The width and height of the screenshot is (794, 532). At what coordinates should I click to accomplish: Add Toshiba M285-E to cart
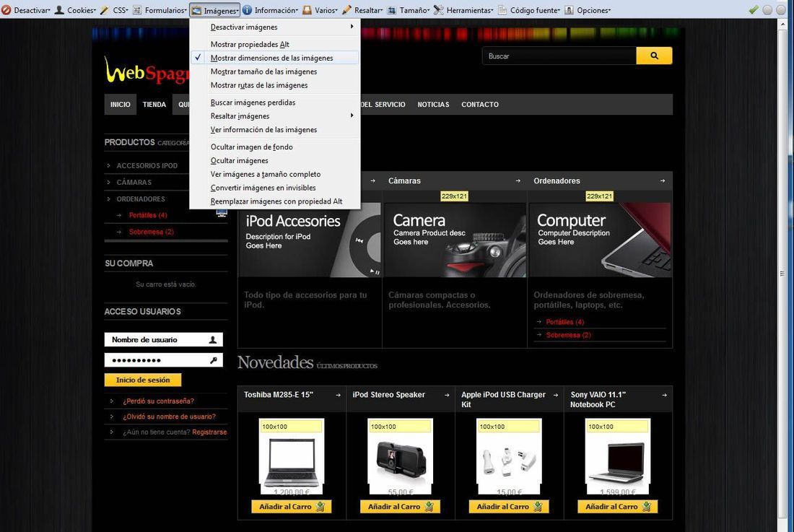(x=291, y=506)
